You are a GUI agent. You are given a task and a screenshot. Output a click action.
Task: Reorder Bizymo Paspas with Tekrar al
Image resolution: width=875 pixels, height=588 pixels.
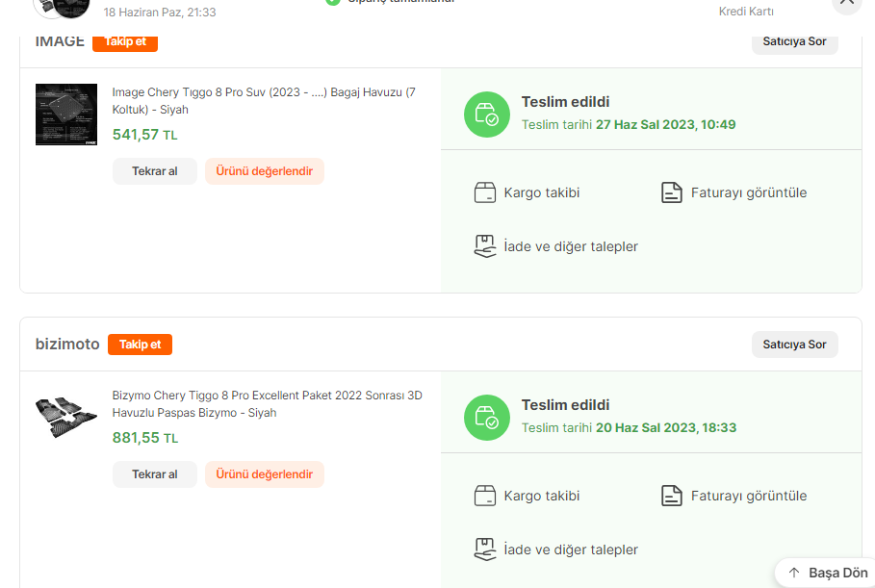(155, 474)
